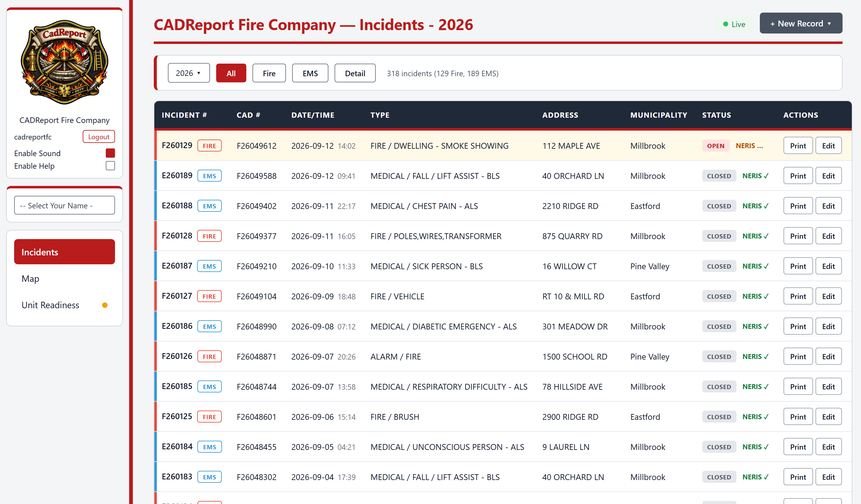This screenshot has width=861, height=504.
Task: Click CLOSED status badge for F260127
Action: 719,296
